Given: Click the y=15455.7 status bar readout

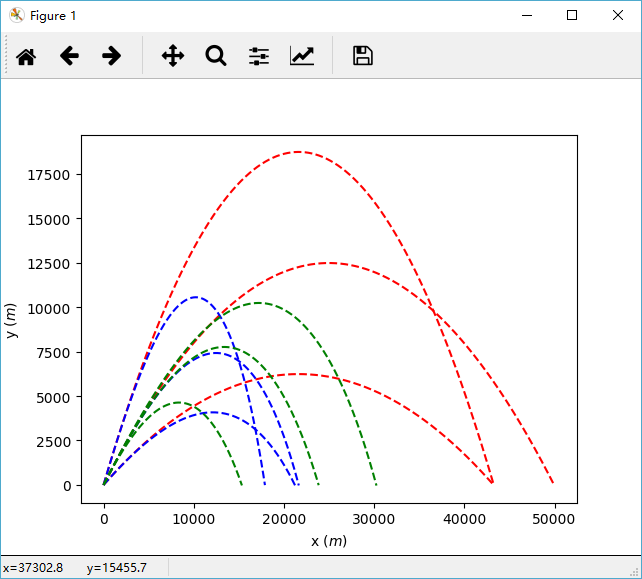Looking at the screenshot, I should pyautogui.click(x=117, y=568).
